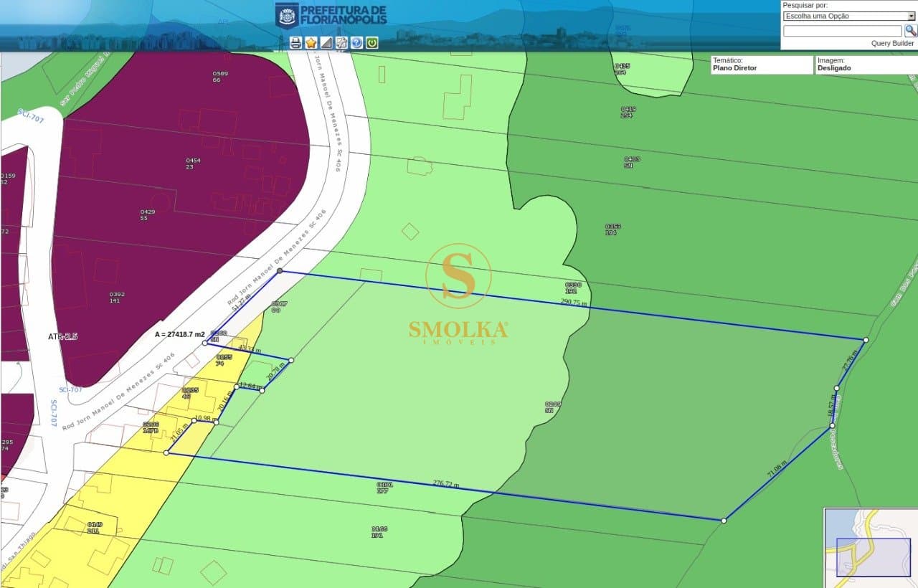Click the 'ATR-2.5' zoning label
Image resolution: width=918 pixels, height=588 pixels.
click(62, 336)
